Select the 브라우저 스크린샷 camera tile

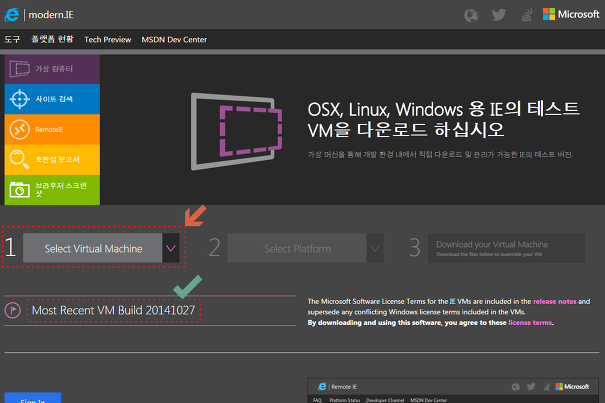click(52, 190)
